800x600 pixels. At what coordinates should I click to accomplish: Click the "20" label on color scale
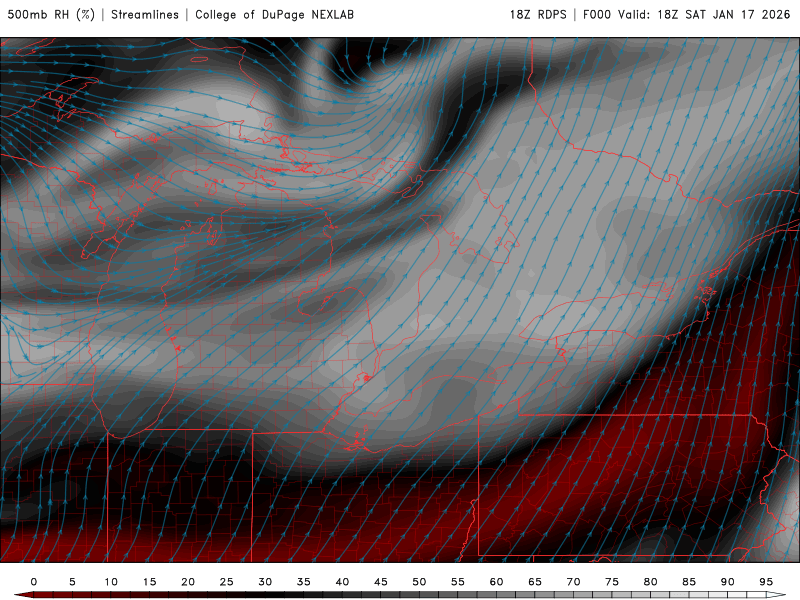point(188,582)
